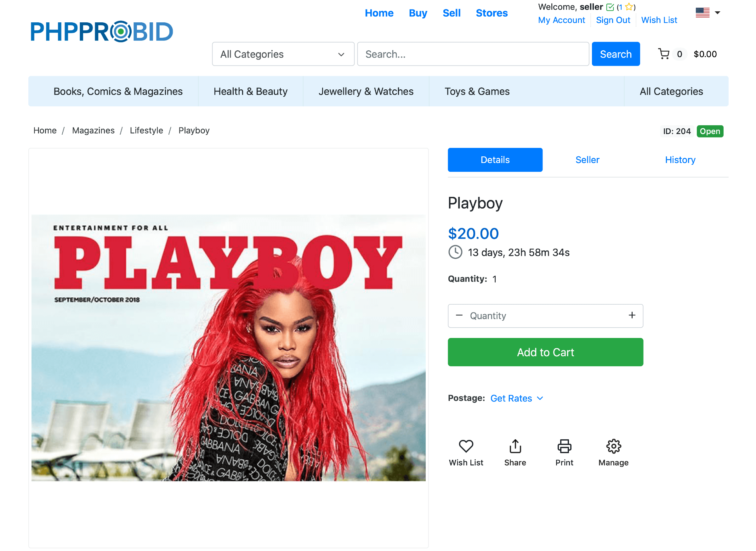The width and height of the screenshot is (756, 551).
Task: Click the verified seller checkmark icon
Action: [610, 7]
